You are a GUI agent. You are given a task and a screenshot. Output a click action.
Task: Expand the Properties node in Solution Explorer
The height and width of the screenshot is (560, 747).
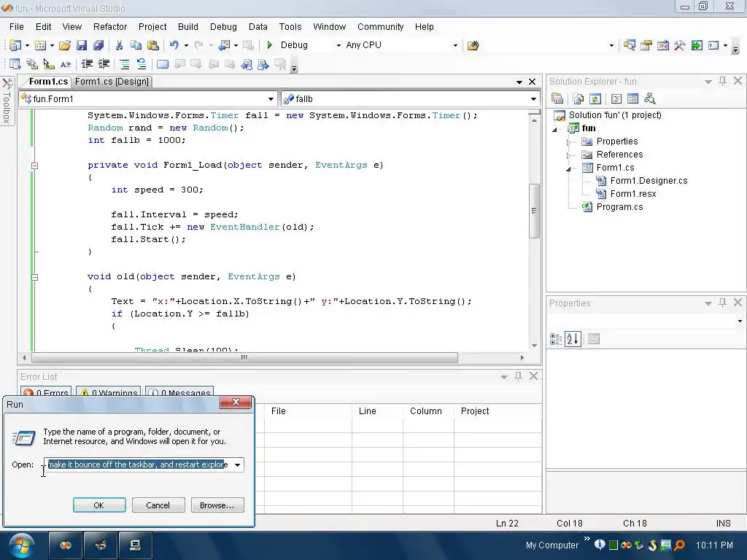pos(568,142)
